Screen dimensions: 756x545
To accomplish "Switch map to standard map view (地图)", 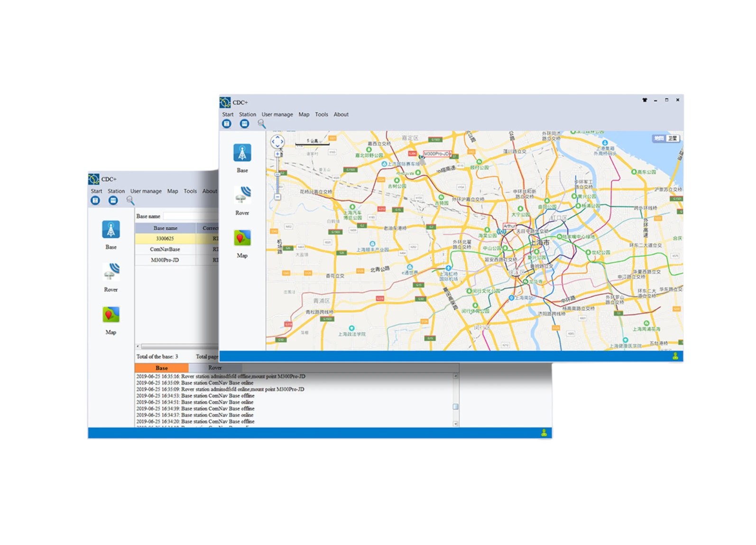I will [x=659, y=138].
